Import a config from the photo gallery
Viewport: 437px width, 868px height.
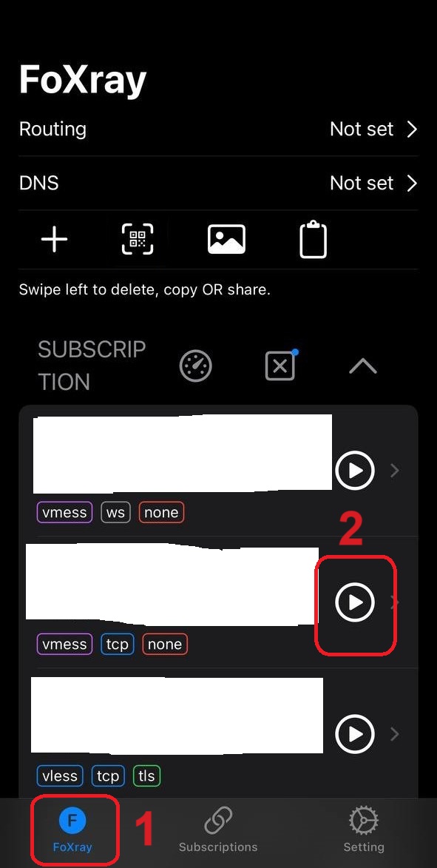226,239
